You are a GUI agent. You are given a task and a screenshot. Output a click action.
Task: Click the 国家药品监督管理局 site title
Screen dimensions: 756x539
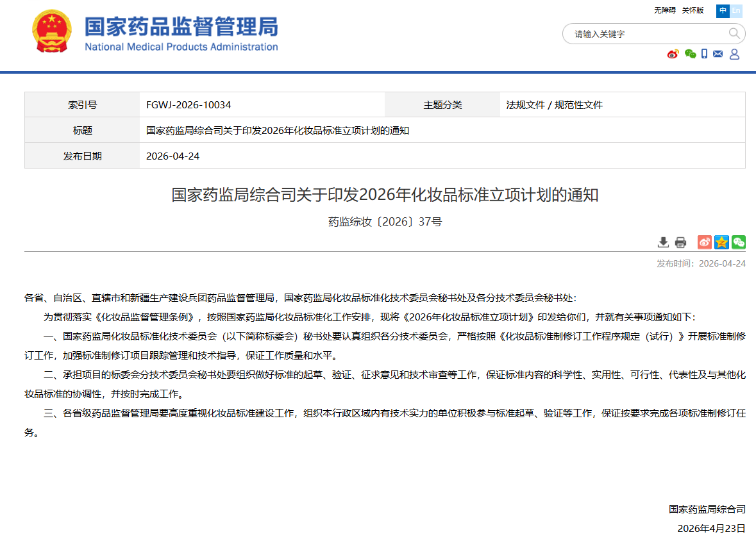[181, 28]
